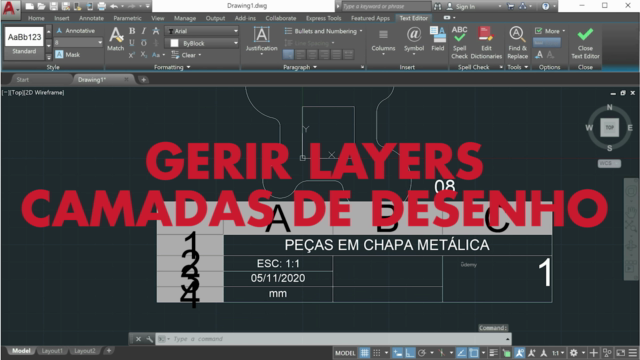Open the Home ribbon tab

click(36, 18)
